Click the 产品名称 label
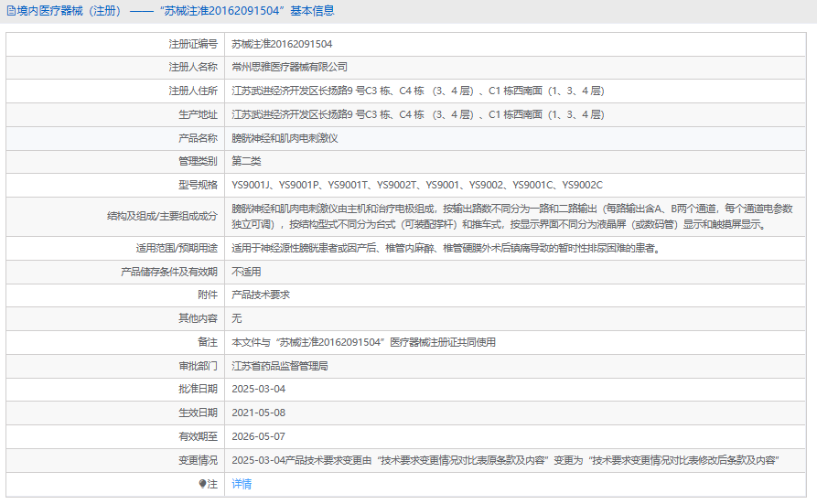The image size is (817, 504). pos(198,138)
